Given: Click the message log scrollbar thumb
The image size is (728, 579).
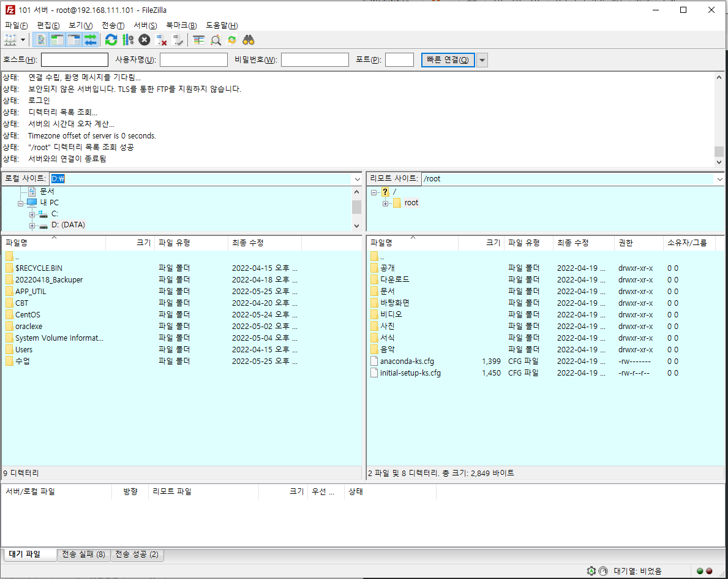Looking at the screenshot, I should pyautogui.click(x=719, y=151).
